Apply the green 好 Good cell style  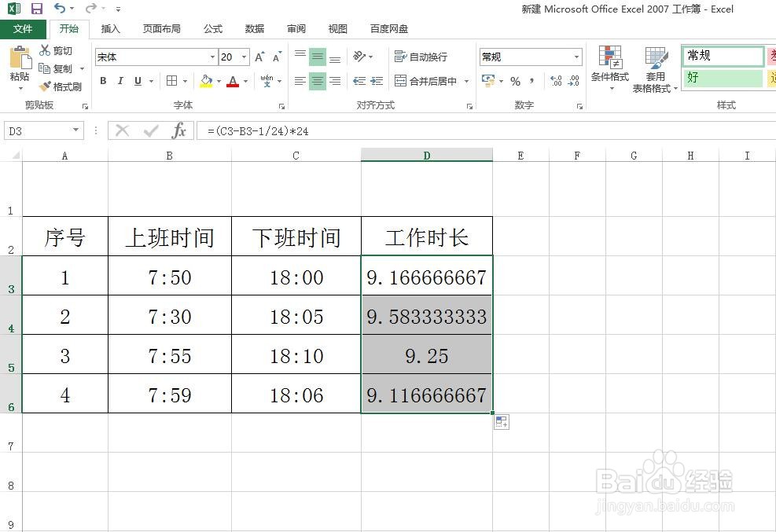[723, 78]
